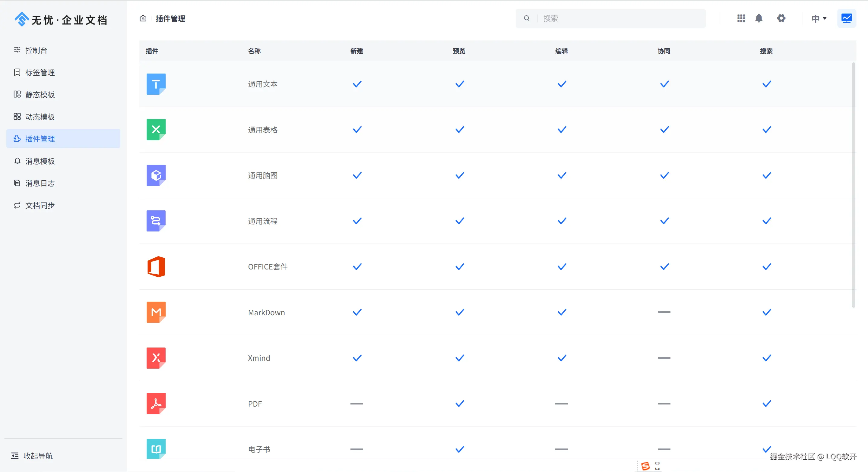This screenshot has height=472, width=868.
Task: Open the 中 language dropdown
Action: tap(819, 18)
